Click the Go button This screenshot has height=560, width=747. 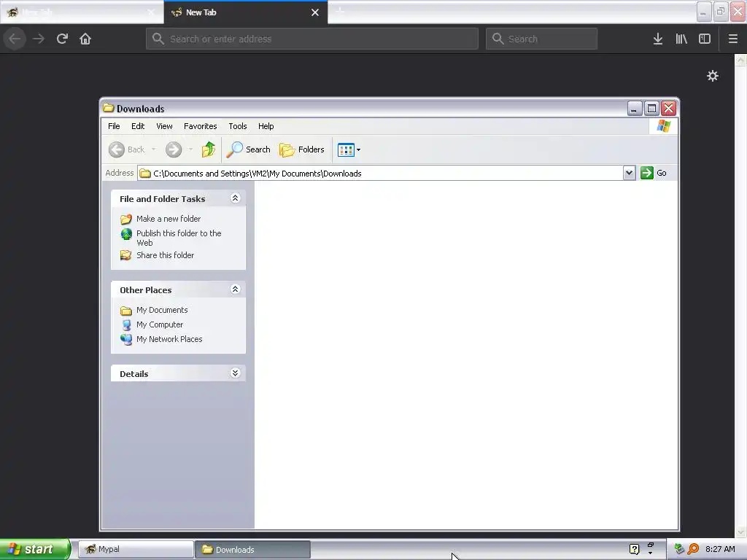click(654, 173)
